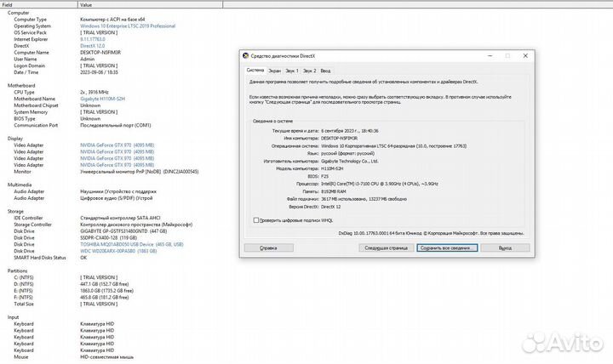This screenshot has height=364, width=613.
Task: Select the Display group header
Action: [15, 139]
